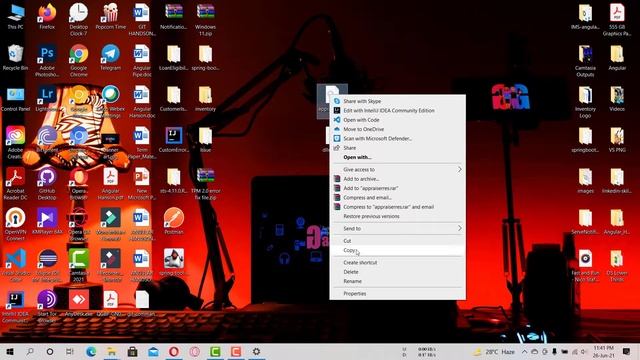Open the Angular folder on desktop
640x360 pixels.
[617, 58]
